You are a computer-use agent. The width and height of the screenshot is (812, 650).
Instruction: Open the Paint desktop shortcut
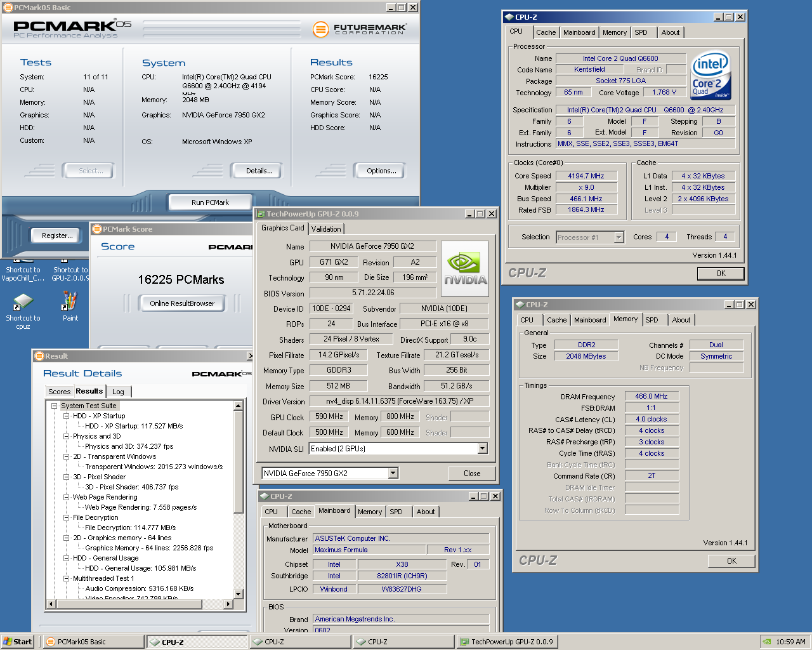pyautogui.click(x=70, y=306)
